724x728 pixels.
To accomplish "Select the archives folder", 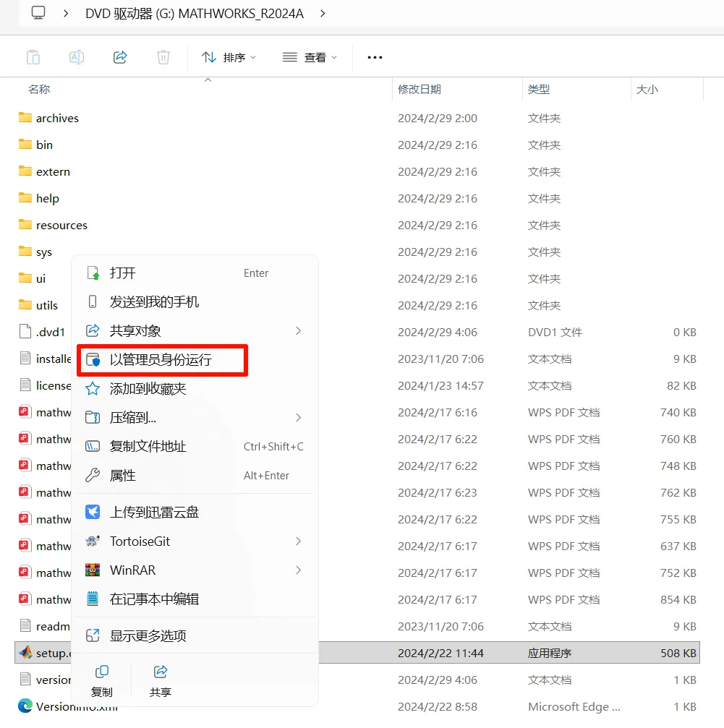I will coord(48,118).
